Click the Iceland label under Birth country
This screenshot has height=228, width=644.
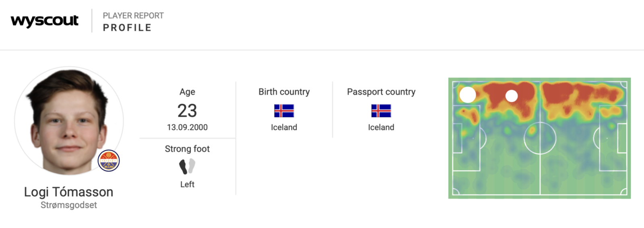coord(284,127)
